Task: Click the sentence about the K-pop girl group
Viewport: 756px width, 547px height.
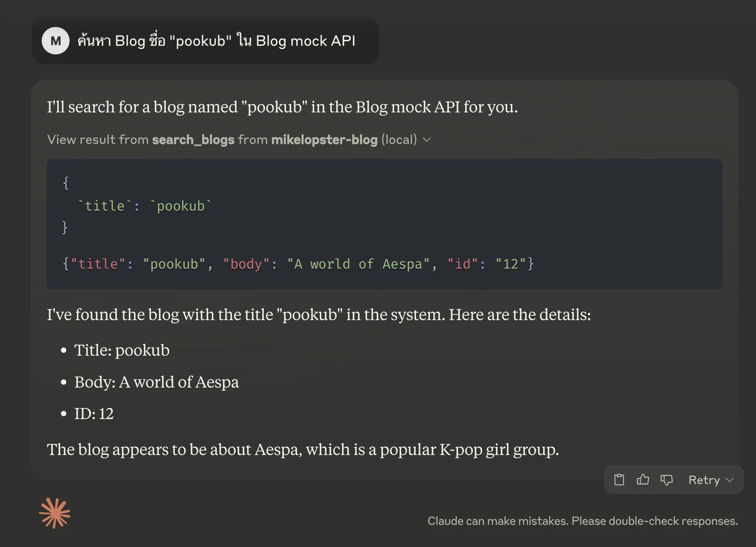Action: coord(303,449)
